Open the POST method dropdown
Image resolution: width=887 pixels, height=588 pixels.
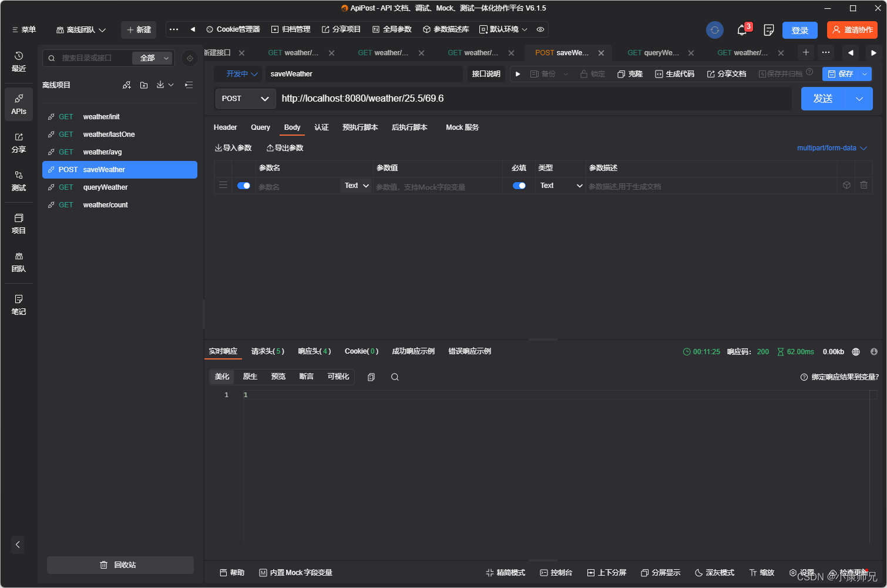tap(245, 99)
